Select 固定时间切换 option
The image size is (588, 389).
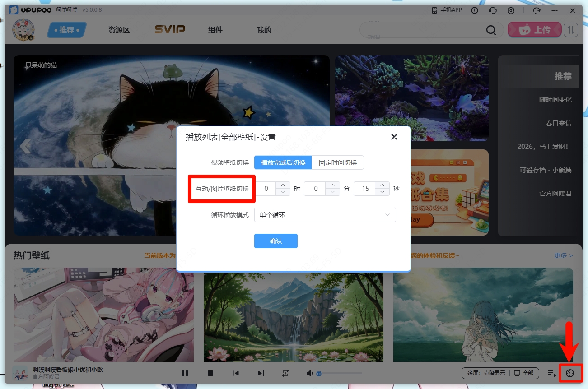338,162
